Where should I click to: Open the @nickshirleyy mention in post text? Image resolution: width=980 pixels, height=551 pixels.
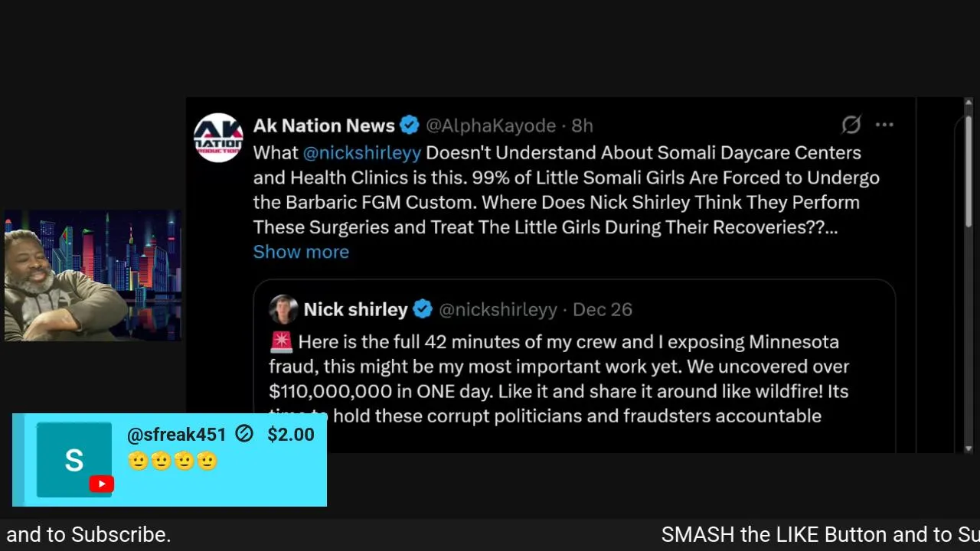(361, 153)
